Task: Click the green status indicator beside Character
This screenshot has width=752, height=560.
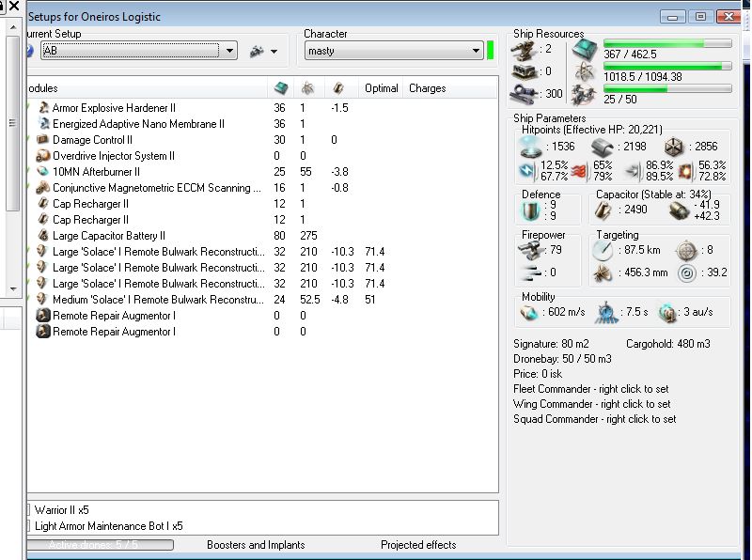Action: click(x=490, y=51)
